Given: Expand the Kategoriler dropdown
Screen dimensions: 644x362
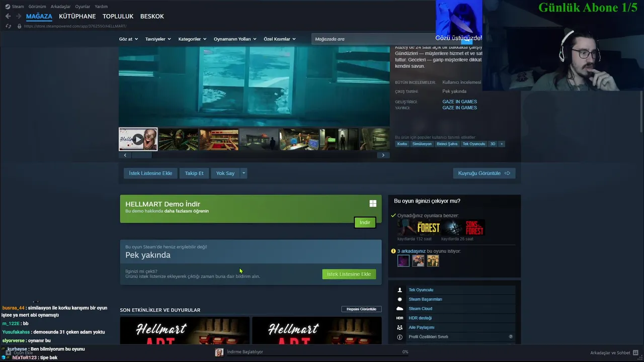Looking at the screenshot, I should tap(192, 39).
